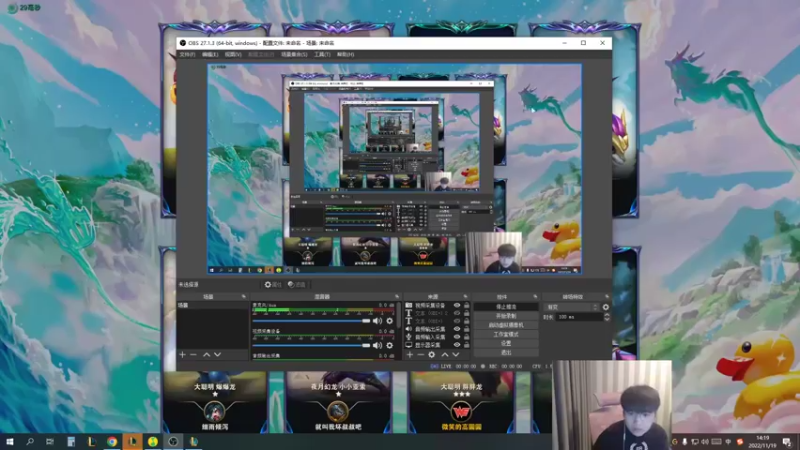Open source properties gear below the sources list
800x450 pixels.
pyautogui.click(x=432, y=354)
